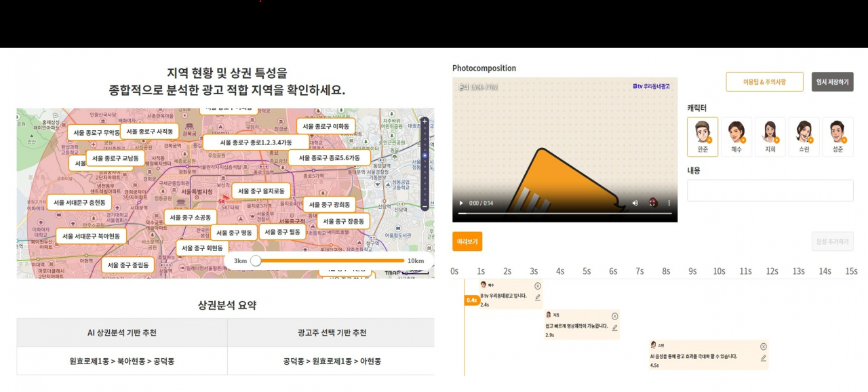Select map label 서울 서대문구 충현동
The width and height of the screenshot is (868, 392).
pyautogui.click(x=79, y=203)
